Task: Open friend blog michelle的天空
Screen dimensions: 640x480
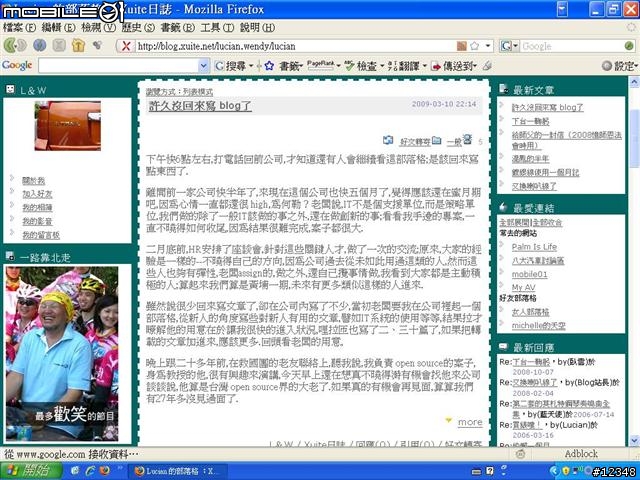Action: (538, 326)
